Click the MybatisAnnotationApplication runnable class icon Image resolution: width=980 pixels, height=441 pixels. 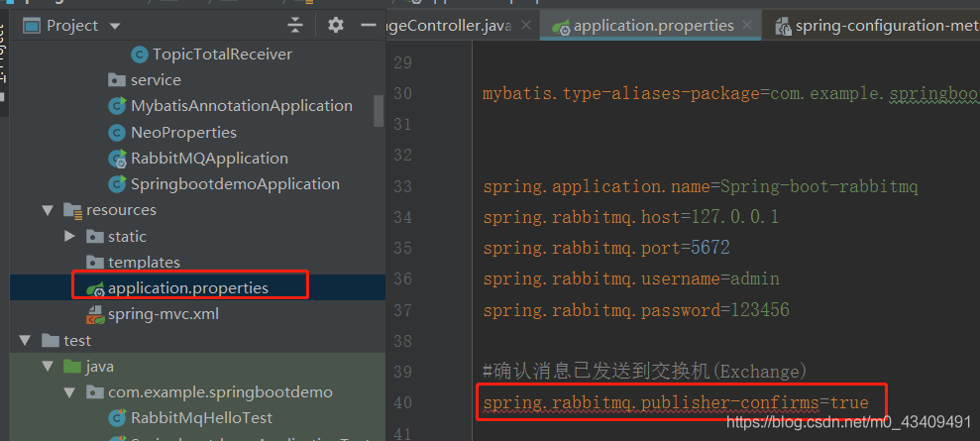point(117,106)
